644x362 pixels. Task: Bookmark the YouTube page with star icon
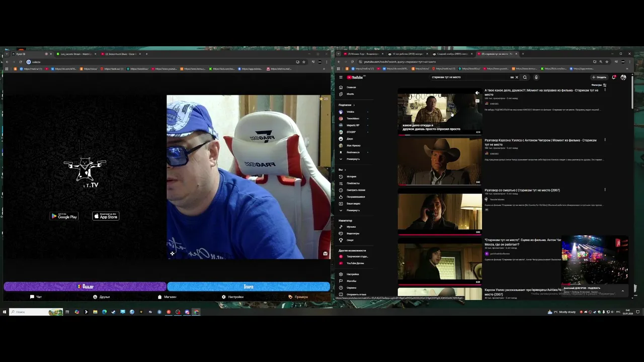[608, 62]
